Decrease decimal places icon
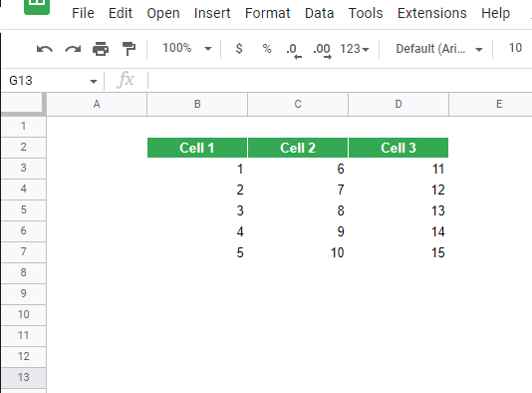The image size is (532, 393). click(294, 51)
